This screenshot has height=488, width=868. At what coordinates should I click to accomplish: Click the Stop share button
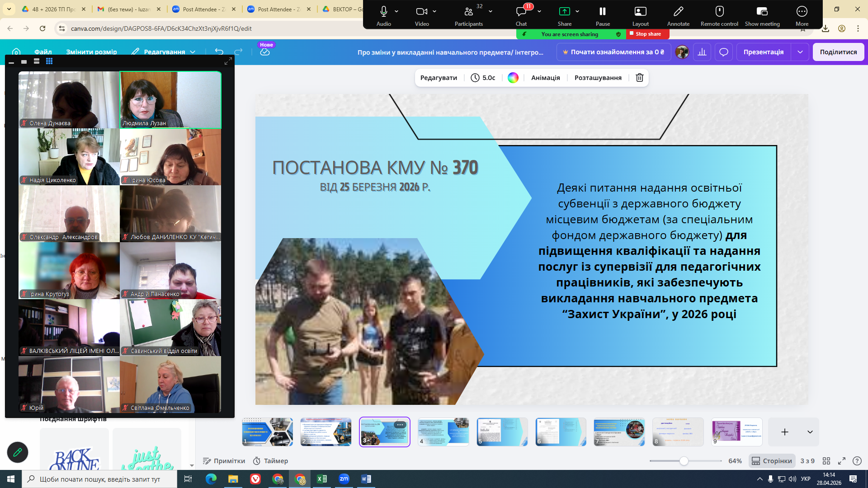coord(647,34)
